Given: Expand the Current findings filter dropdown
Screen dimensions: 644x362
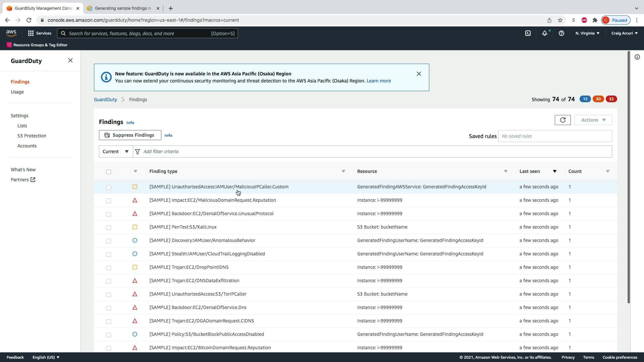Looking at the screenshot, I should tap(115, 152).
